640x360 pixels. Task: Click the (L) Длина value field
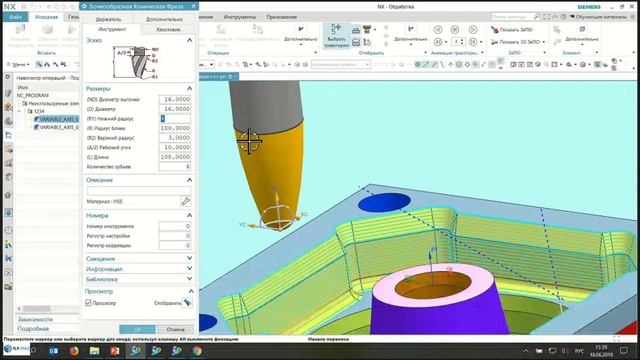pyautogui.click(x=175, y=157)
